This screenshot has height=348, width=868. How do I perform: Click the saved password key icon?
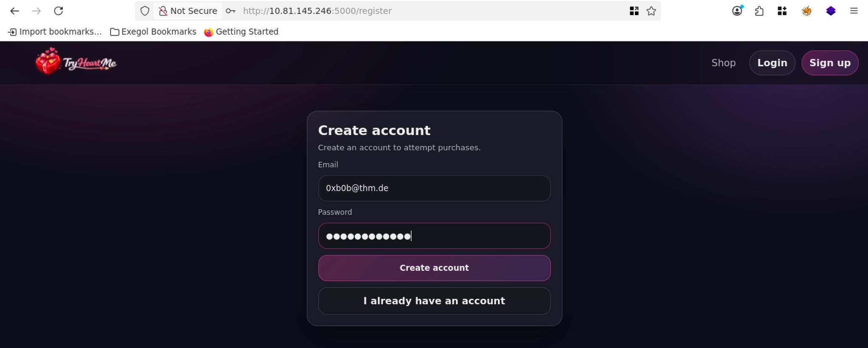231,11
